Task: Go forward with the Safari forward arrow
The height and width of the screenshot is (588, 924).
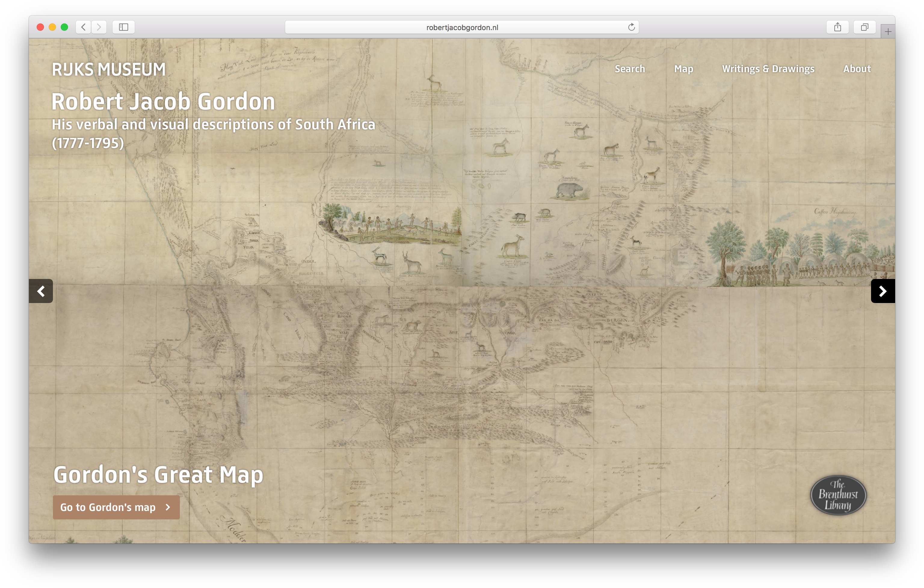Action: (99, 27)
